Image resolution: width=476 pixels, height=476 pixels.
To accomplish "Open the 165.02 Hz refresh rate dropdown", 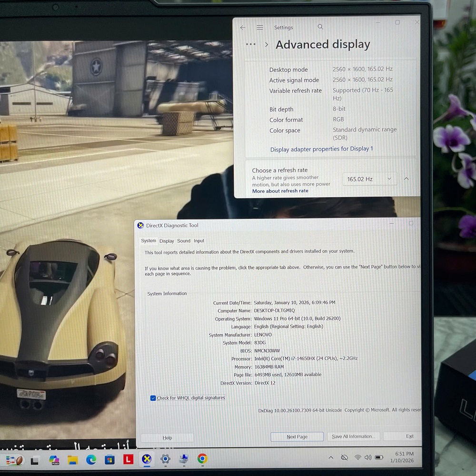I will pos(369,179).
